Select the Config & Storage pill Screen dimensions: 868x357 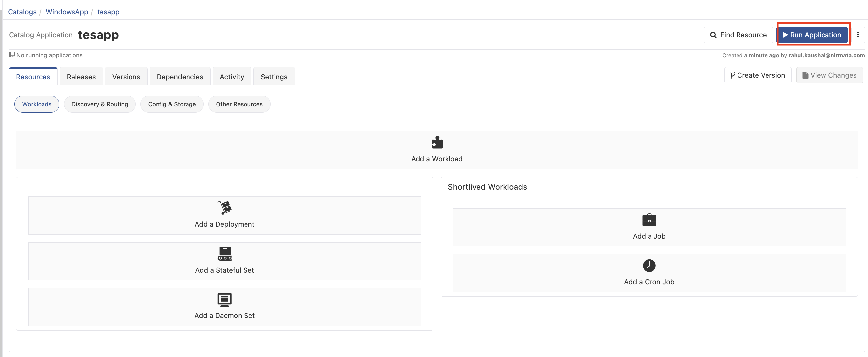(172, 104)
